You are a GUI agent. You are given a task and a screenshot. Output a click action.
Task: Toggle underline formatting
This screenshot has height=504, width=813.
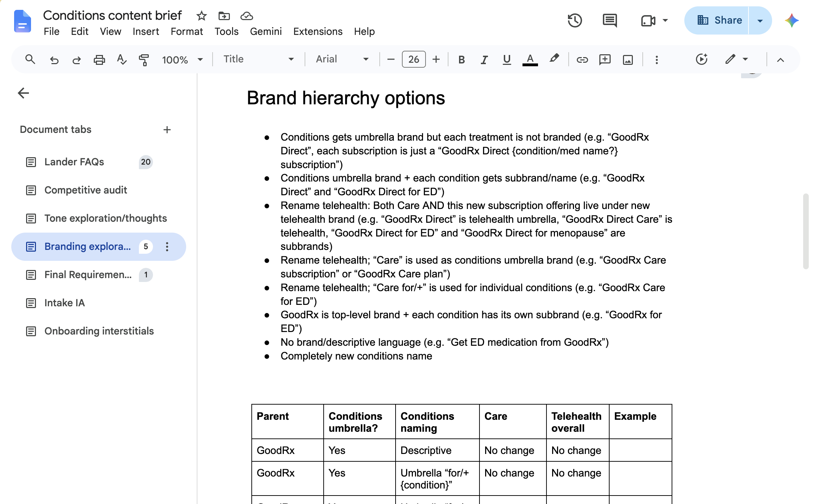(507, 60)
